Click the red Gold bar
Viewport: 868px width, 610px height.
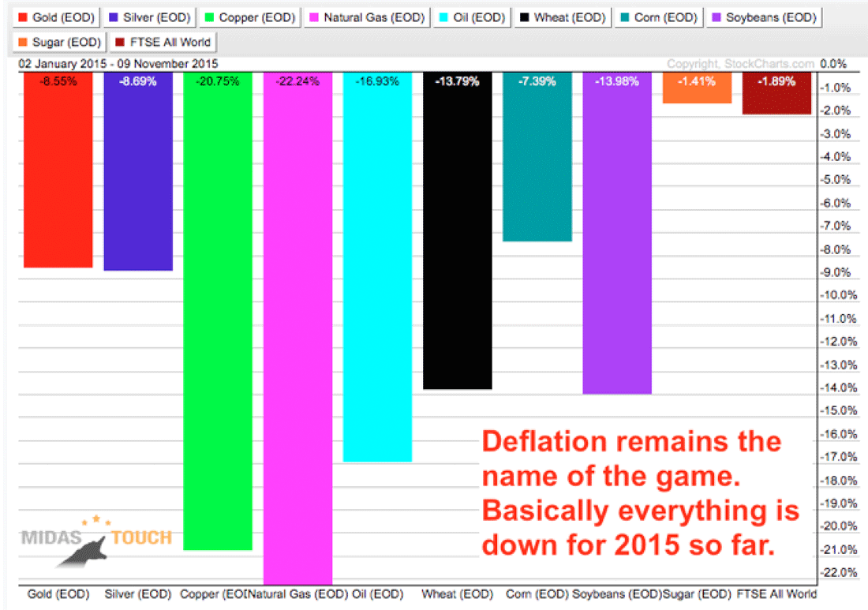coord(58,170)
